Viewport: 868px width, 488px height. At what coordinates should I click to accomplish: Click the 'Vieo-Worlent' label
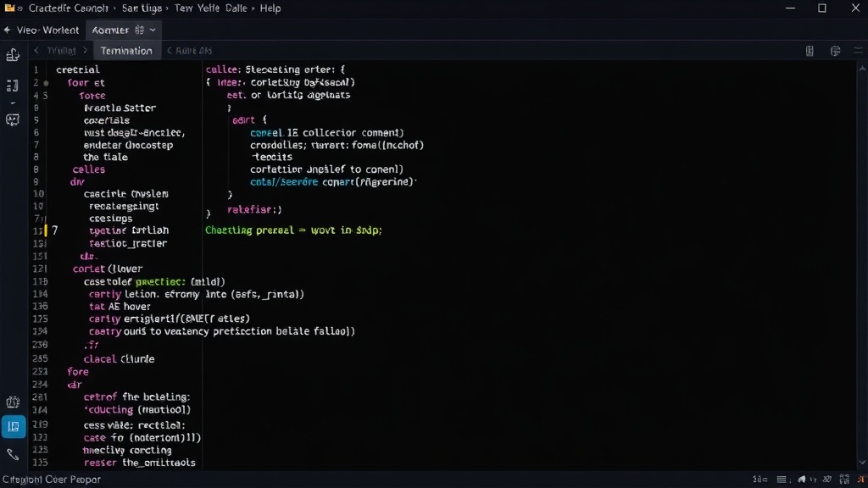click(47, 30)
